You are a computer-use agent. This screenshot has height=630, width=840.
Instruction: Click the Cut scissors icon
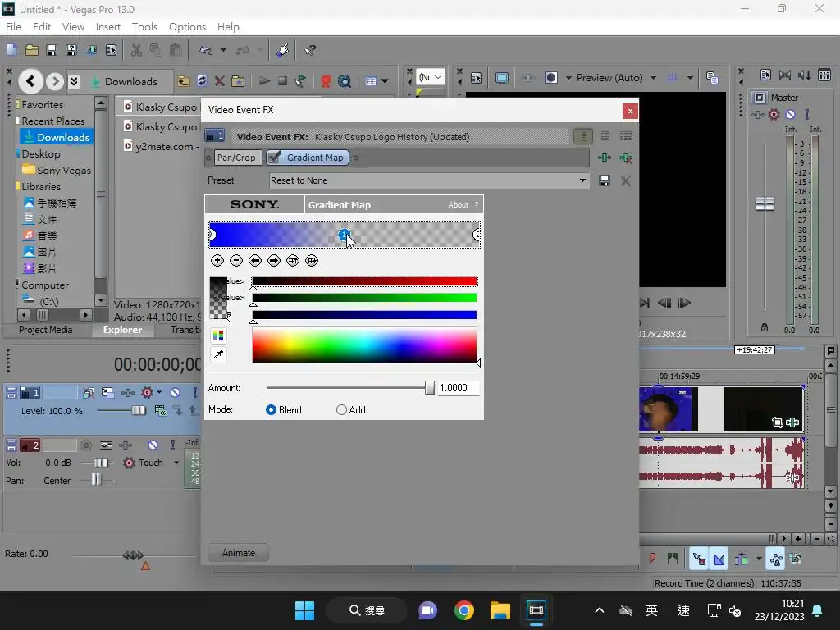click(x=137, y=50)
